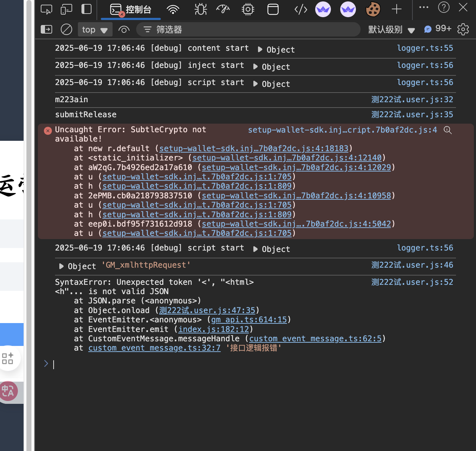Open the top context dropdown
The height and width of the screenshot is (451, 476).
[x=95, y=30]
